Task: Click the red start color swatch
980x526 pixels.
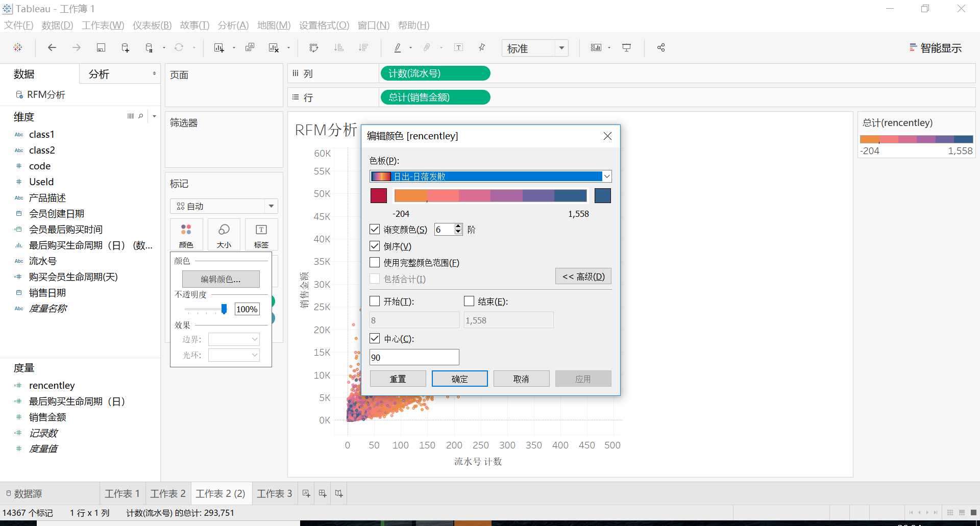Action: (x=378, y=195)
